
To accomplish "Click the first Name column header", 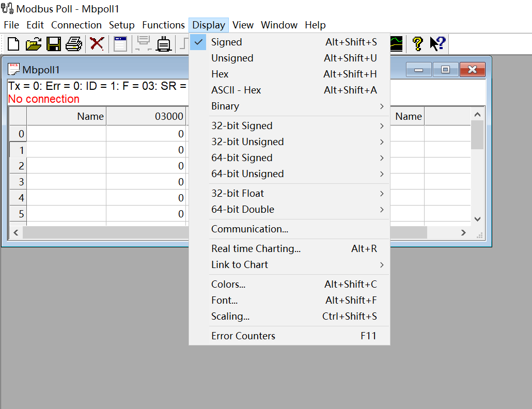I will pos(67,116).
